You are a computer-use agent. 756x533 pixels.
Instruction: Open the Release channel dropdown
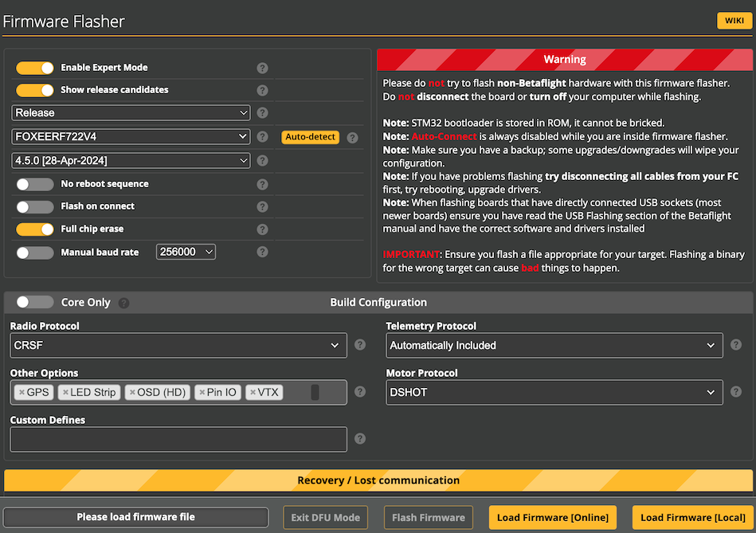tap(131, 113)
